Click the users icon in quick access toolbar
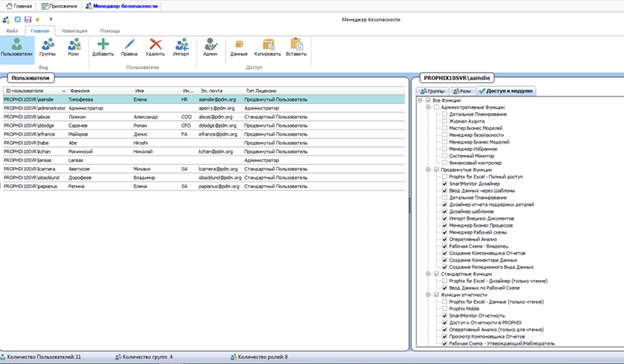 pyautogui.click(x=6, y=19)
